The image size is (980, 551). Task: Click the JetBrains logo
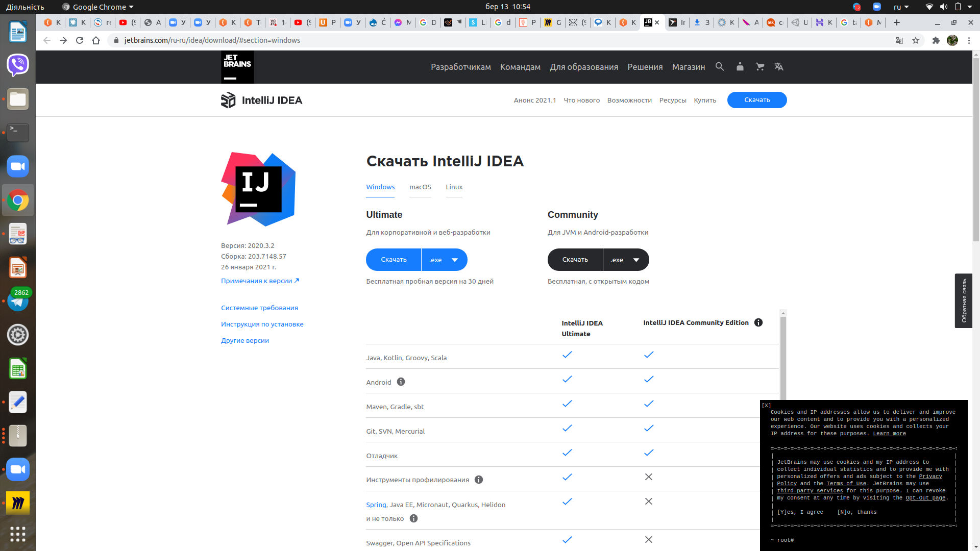point(237,67)
